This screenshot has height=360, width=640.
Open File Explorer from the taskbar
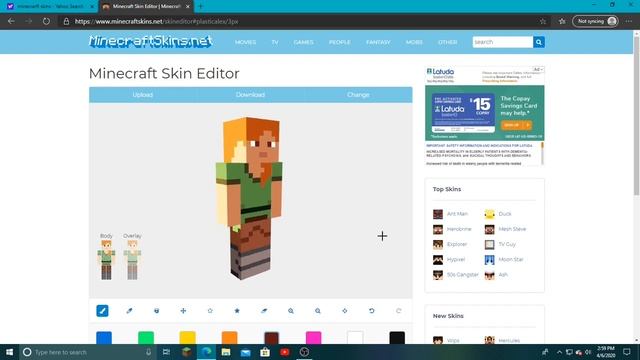coord(226,352)
